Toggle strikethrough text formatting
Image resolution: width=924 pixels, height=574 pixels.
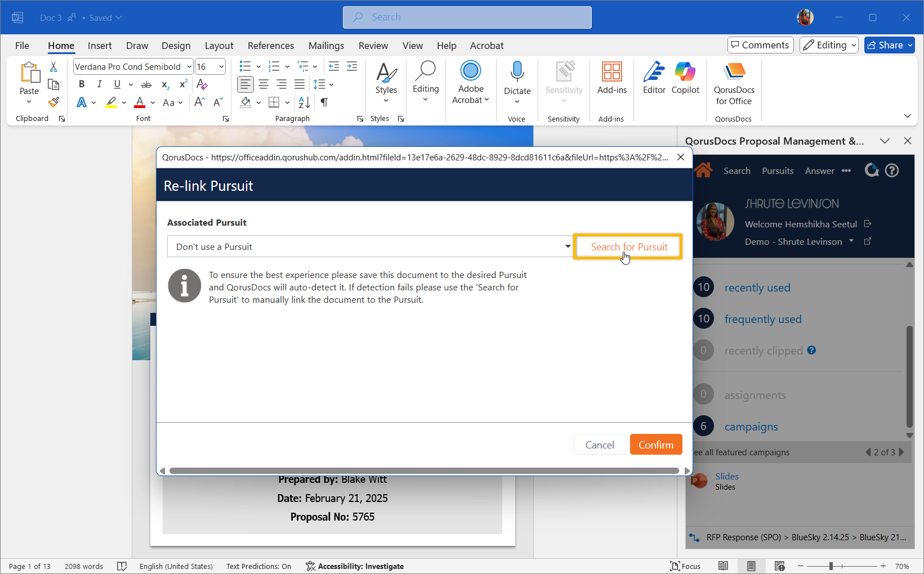146,84
